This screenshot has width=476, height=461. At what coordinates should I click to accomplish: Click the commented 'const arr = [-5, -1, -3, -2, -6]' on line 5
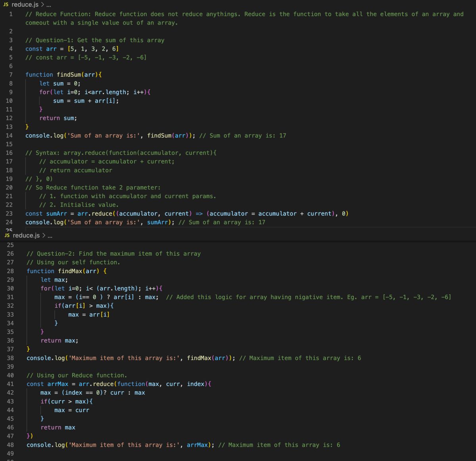[86, 58]
